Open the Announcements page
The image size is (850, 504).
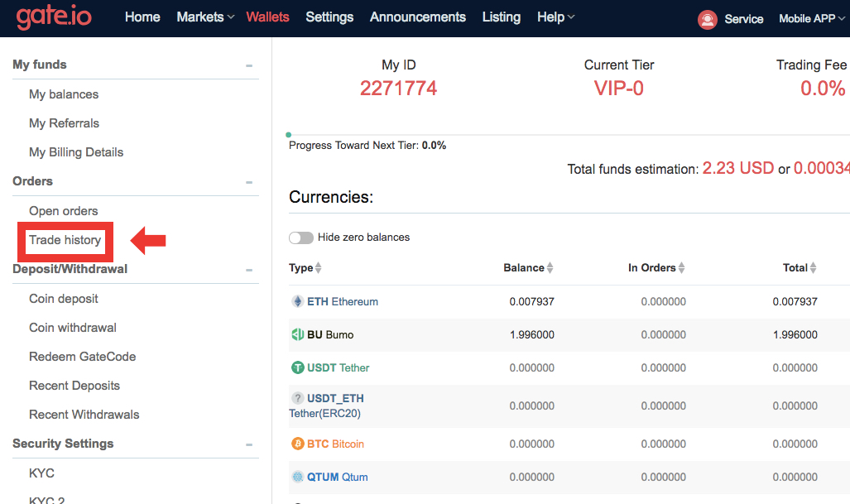click(418, 17)
